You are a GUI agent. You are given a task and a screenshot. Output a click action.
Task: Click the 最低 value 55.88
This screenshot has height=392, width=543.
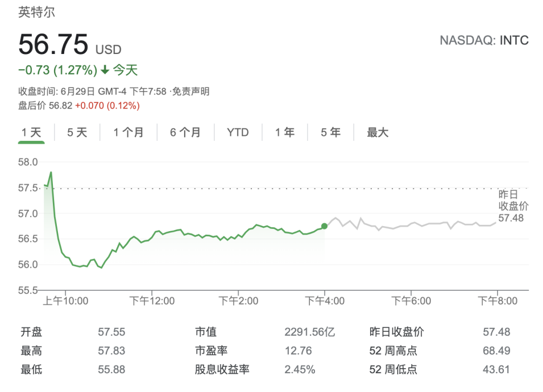pyautogui.click(x=111, y=369)
